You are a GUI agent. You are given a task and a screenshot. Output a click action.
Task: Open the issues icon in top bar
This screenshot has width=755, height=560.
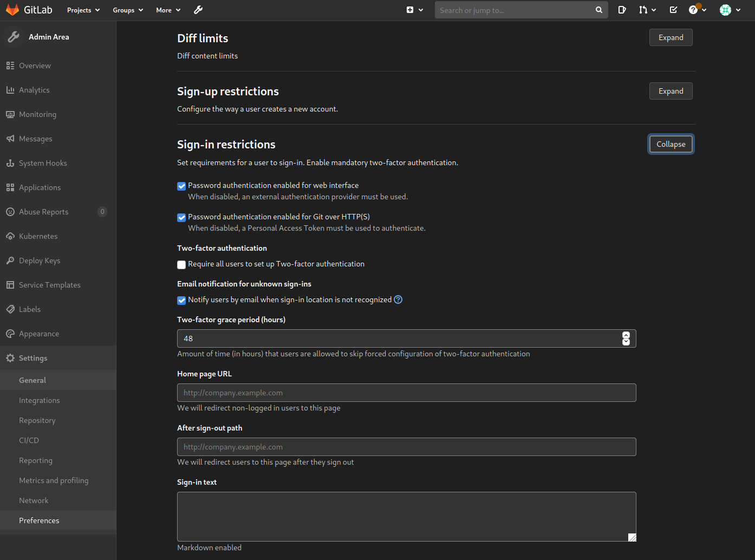click(x=622, y=10)
